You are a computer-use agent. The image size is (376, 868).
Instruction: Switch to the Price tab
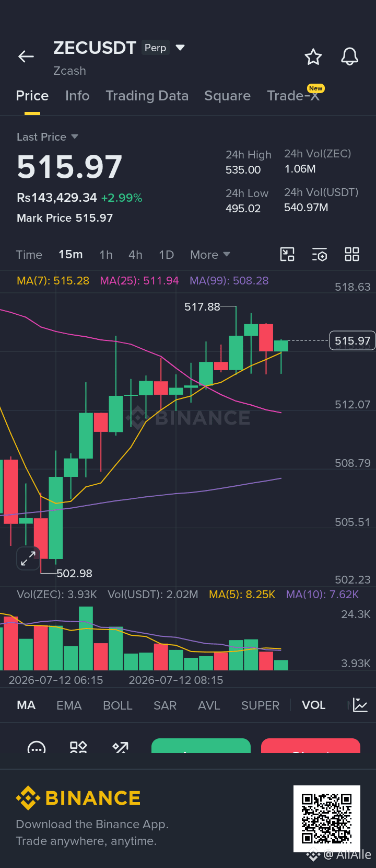(x=32, y=96)
